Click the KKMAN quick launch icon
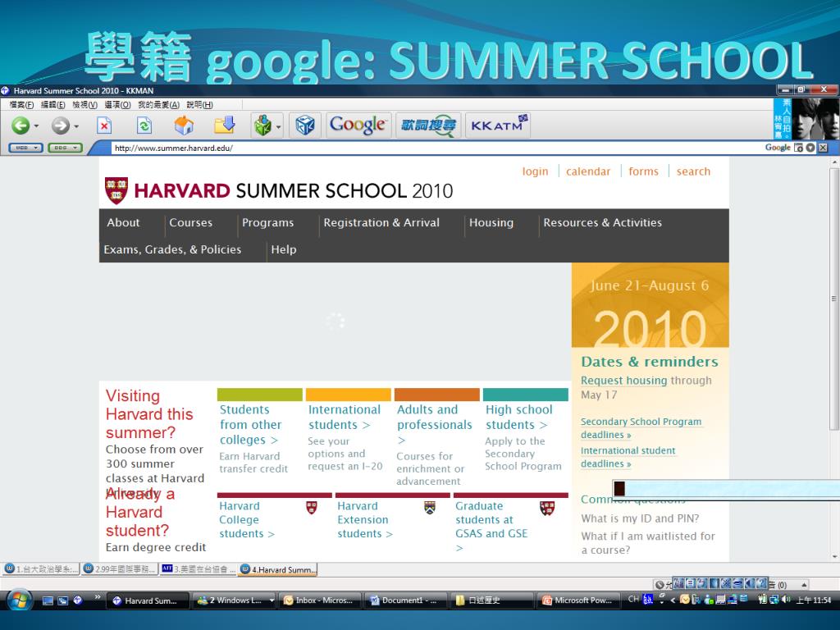The image size is (840, 630). coord(78,600)
